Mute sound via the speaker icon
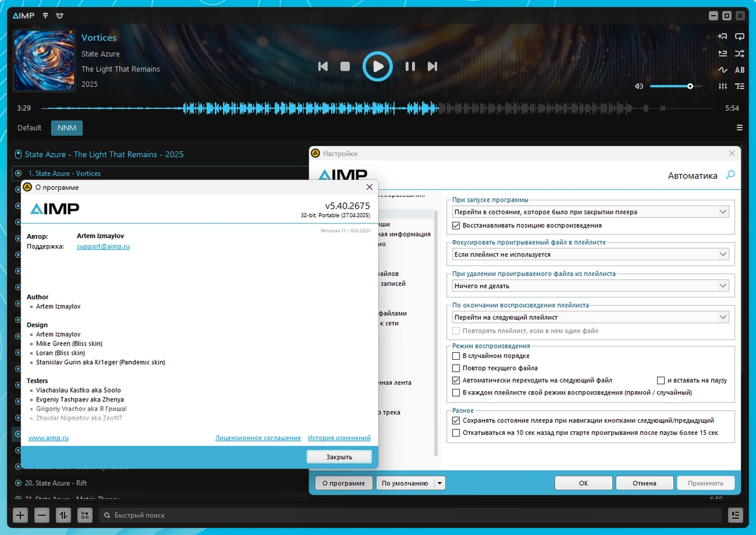This screenshot has width=756, height=535. click(639, 86)
